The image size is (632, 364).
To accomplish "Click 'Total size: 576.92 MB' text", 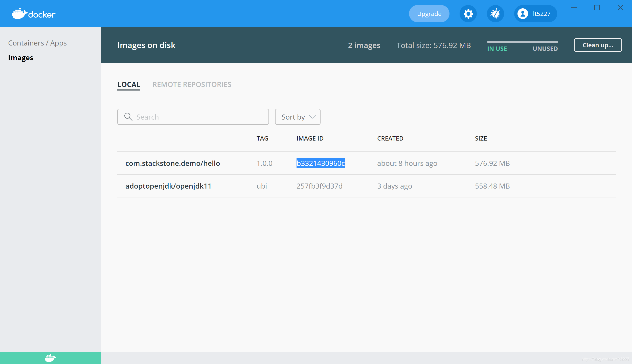I will tap(434, 45).
